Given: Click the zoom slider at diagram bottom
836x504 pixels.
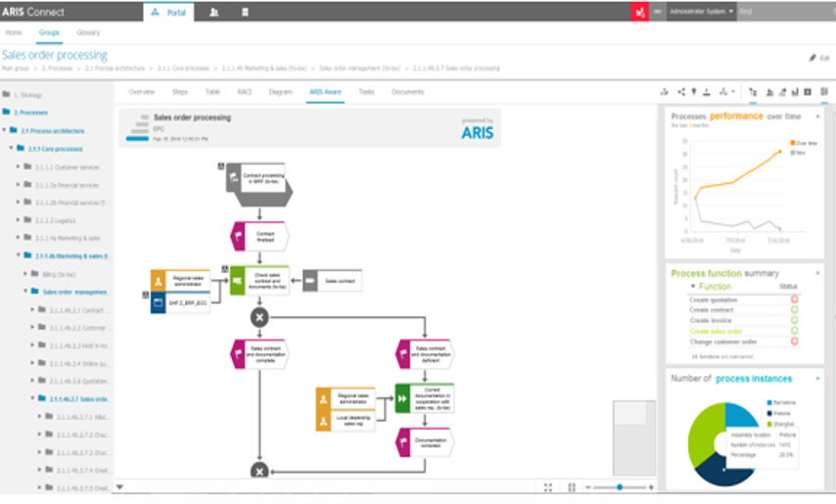Looking at the screenshot, I should point(619,486).
